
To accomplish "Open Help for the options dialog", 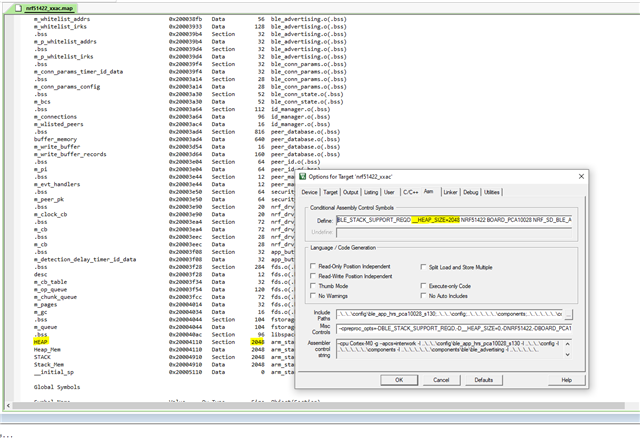I will coord(567,380).
